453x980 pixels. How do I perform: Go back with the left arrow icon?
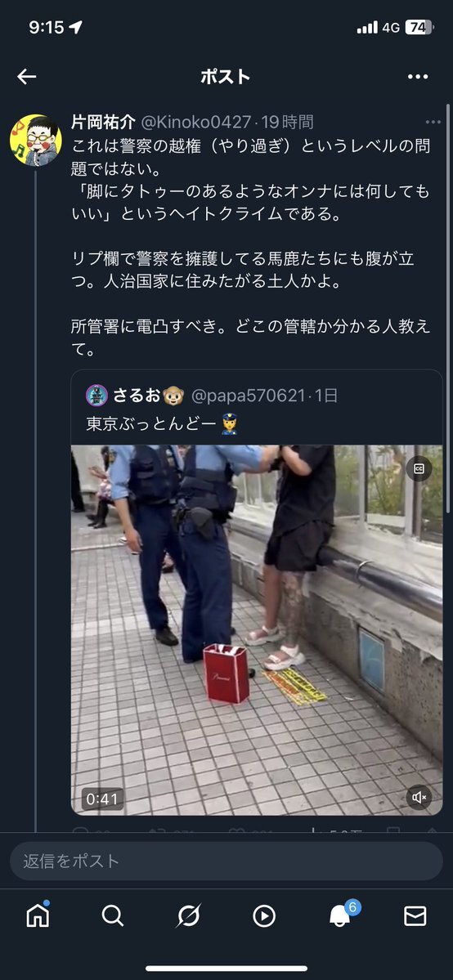(x=27, y=77)
